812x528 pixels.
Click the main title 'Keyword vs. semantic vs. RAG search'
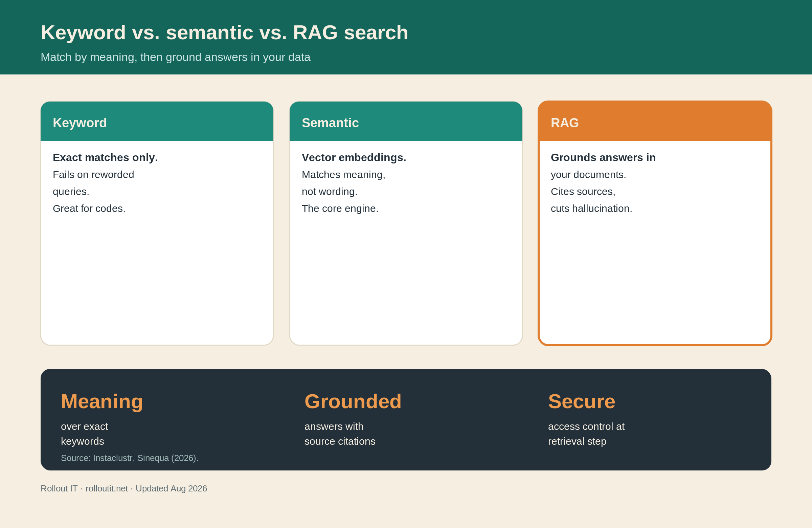[224, 33]
